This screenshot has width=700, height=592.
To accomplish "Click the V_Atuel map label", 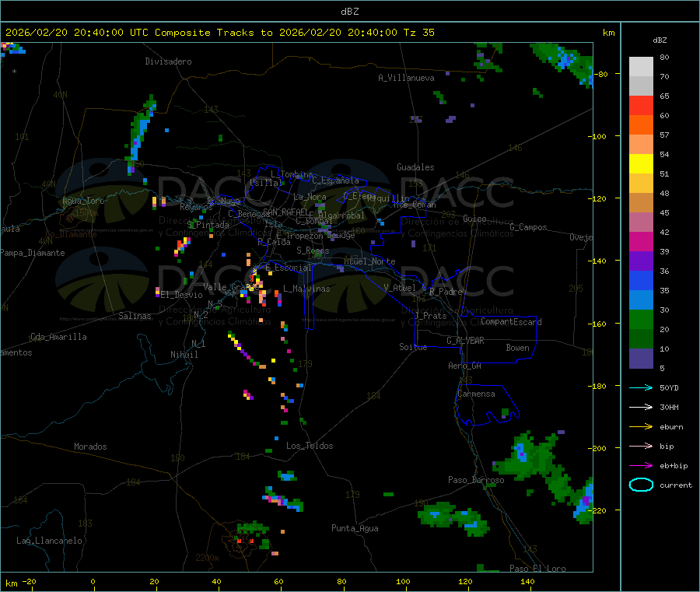I will [400, 288].
